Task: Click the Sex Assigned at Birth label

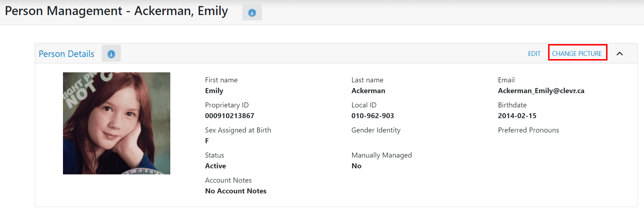Action: pyautogui.click(x=238, y=130)
